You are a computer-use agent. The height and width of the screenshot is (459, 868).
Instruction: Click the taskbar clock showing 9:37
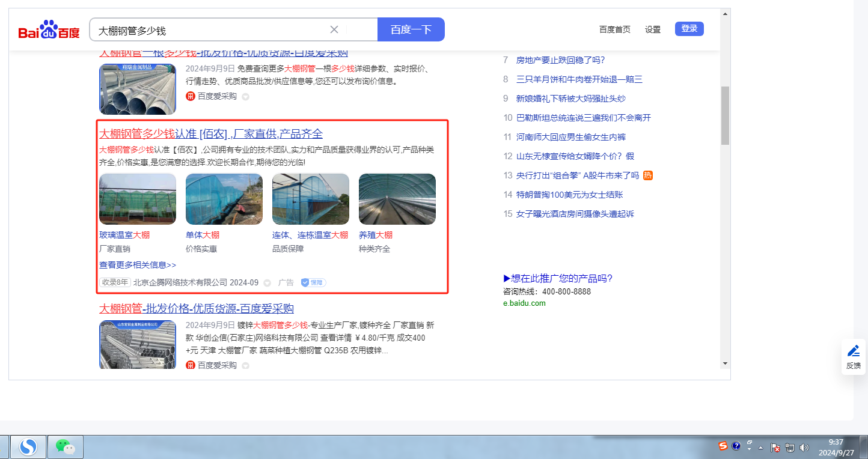click(836, 447)
